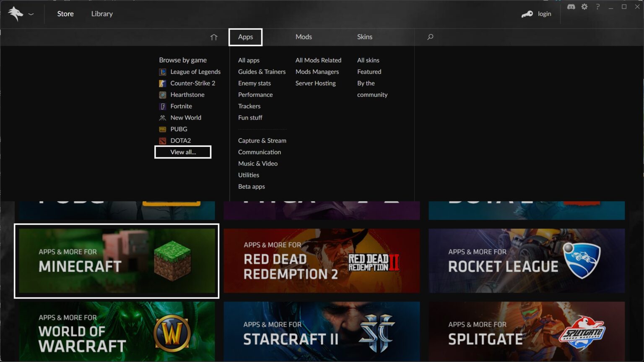Select the PUBG game icon
The height and width of the screenshot is (362, 644).
tap(162, 129)
